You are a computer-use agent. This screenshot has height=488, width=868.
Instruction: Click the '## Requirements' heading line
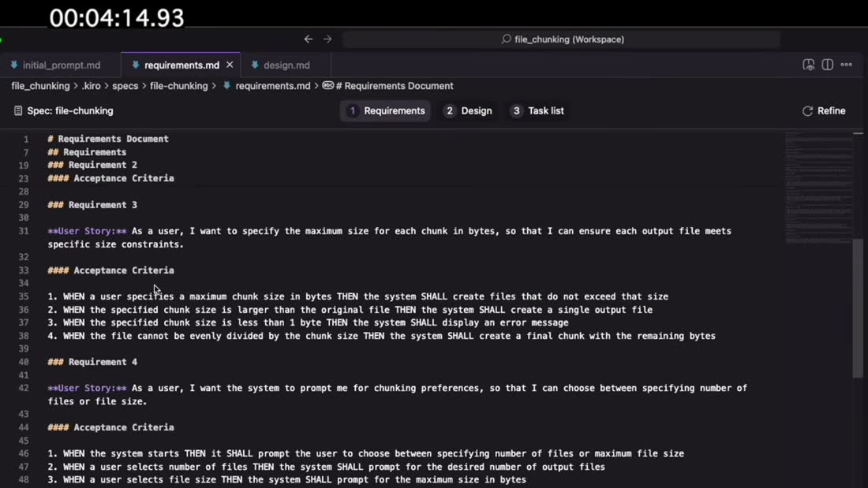click(x=87, y=152)
